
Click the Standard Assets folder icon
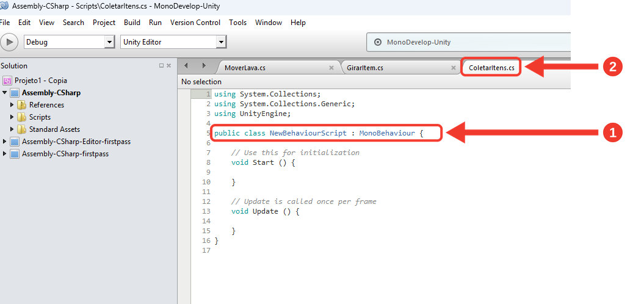coord(22,129)
